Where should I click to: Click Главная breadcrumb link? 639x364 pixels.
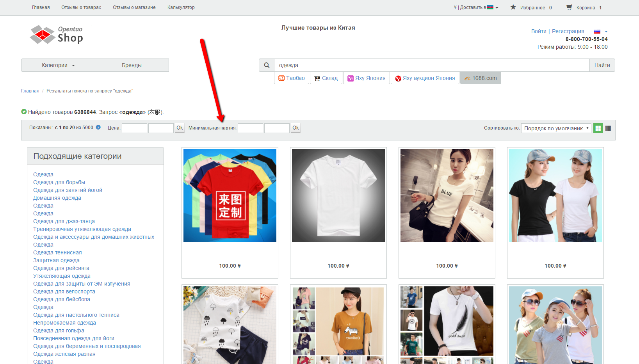pos(30,91)
